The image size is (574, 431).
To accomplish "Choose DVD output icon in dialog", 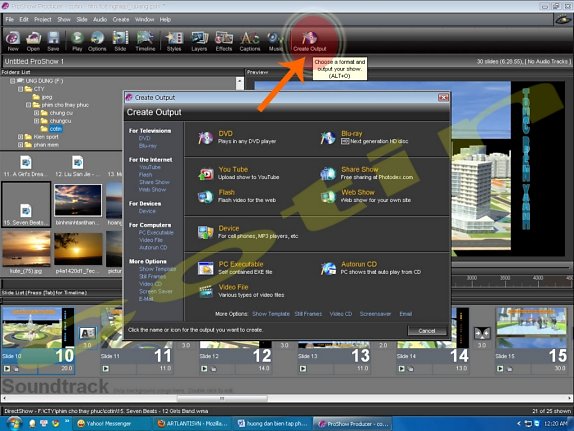I will [x=205, y=138].
